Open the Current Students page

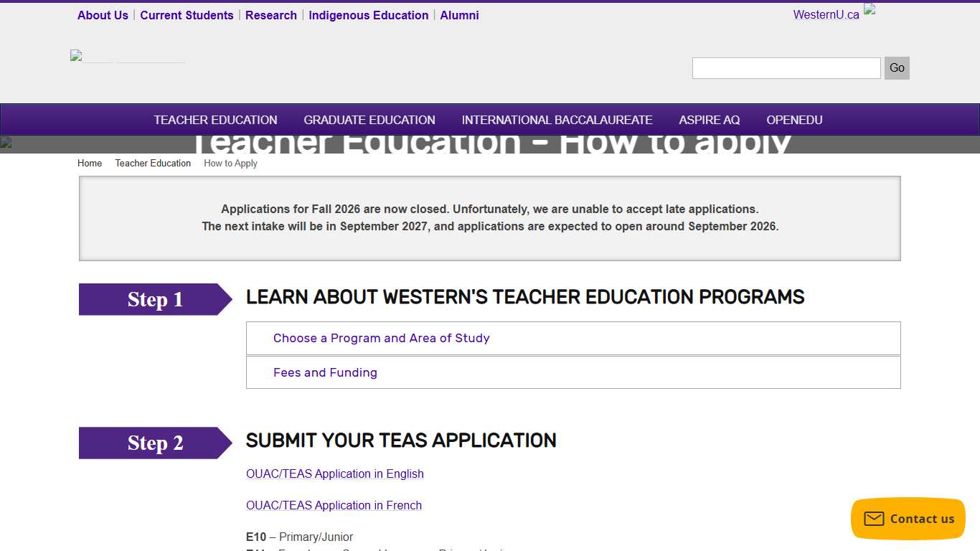[187, 15]
